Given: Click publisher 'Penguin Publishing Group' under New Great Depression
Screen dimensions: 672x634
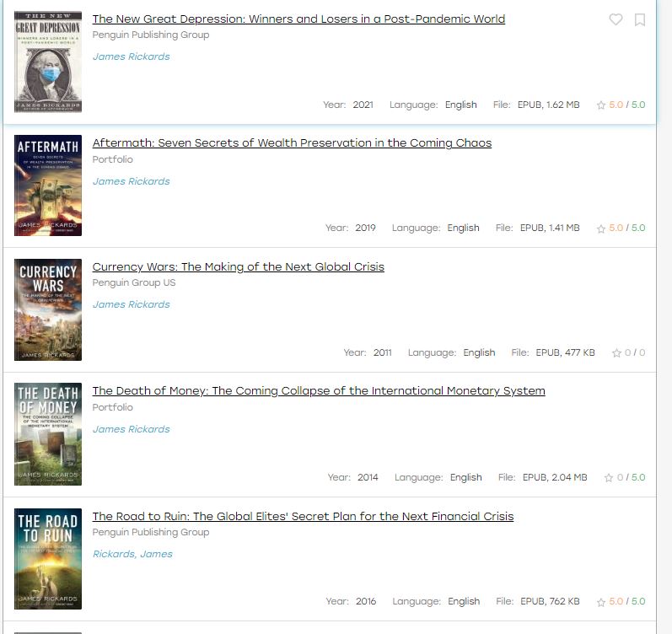Looking at the screenshot, I should [151, 35].
